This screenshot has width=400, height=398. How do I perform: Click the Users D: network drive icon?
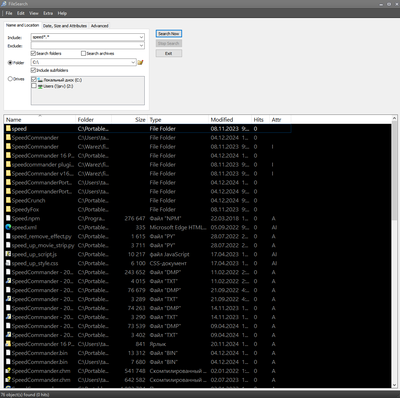(x=40, y=86)
